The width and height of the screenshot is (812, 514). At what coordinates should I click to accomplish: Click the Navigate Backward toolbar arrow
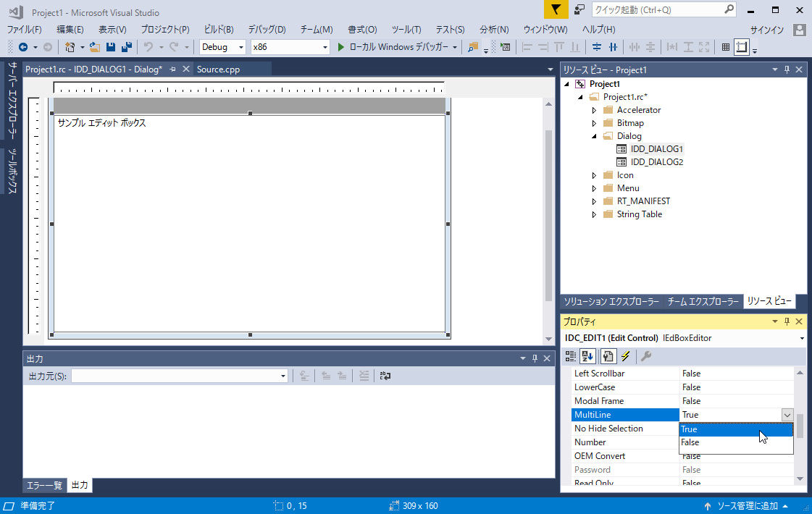click(x=22, y=47)
